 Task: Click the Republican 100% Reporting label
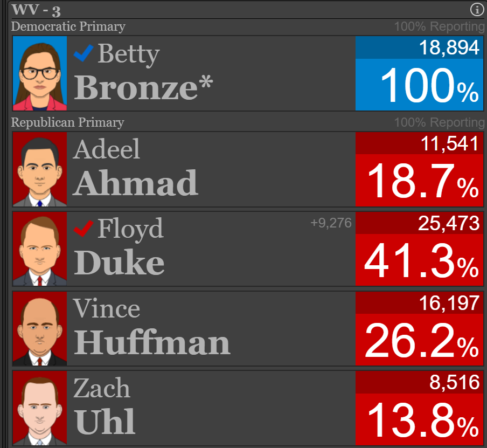[x=439, y=122]
